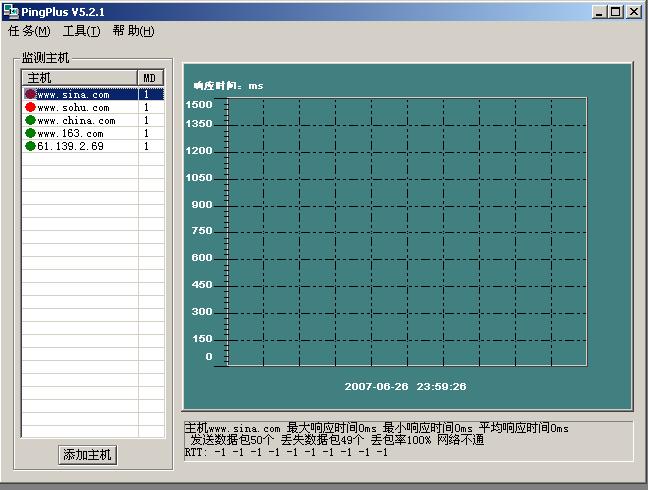Click green status dot for 61.139.2.69

coord(30,146)
